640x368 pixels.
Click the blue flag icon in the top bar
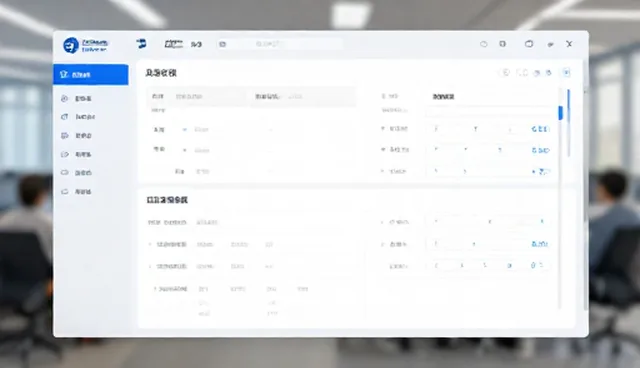(x=141, y=44)
